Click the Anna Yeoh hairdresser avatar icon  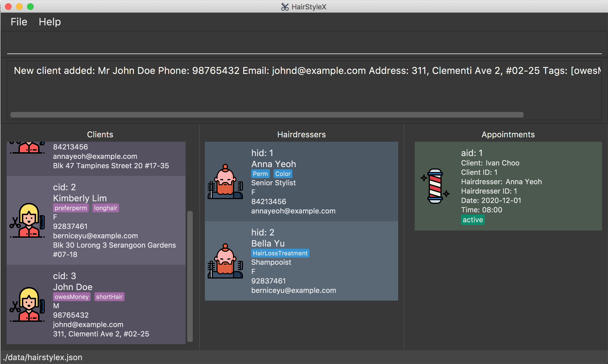tap(225, 181)
